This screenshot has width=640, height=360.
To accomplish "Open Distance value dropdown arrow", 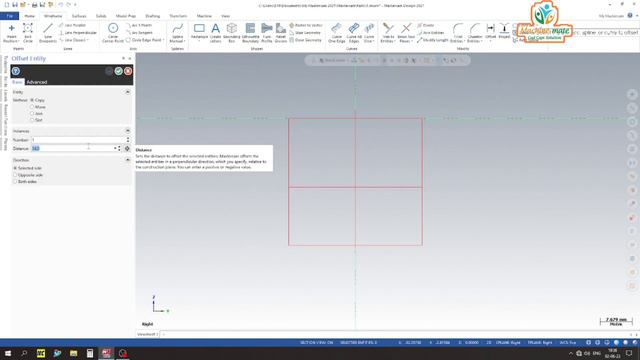I will point(115,149).
